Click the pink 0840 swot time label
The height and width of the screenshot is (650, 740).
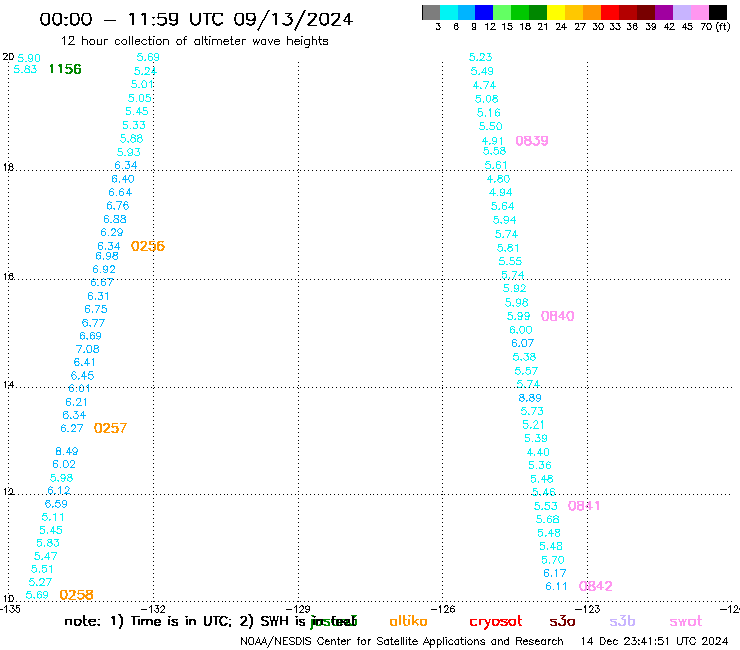tap(557, 316)
